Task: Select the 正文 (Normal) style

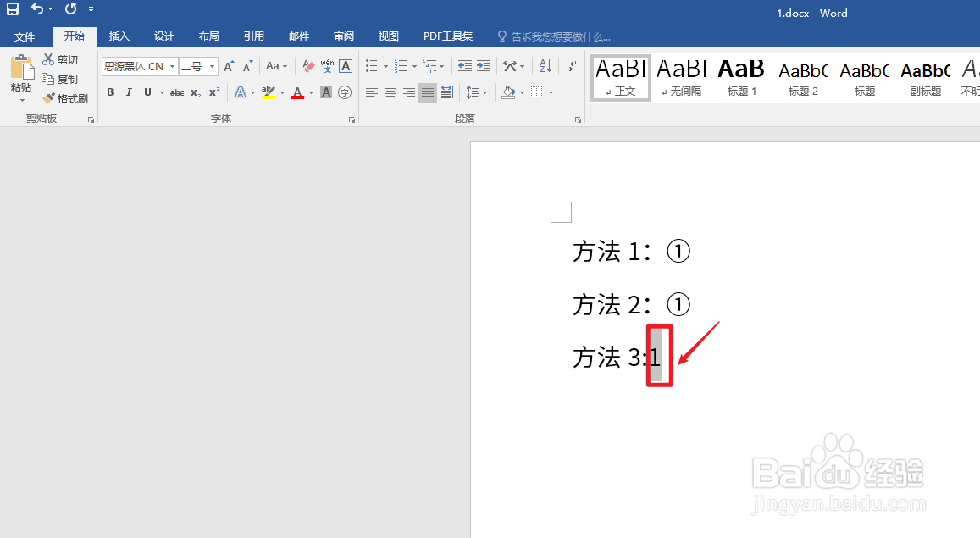Action: pos(621,77)
